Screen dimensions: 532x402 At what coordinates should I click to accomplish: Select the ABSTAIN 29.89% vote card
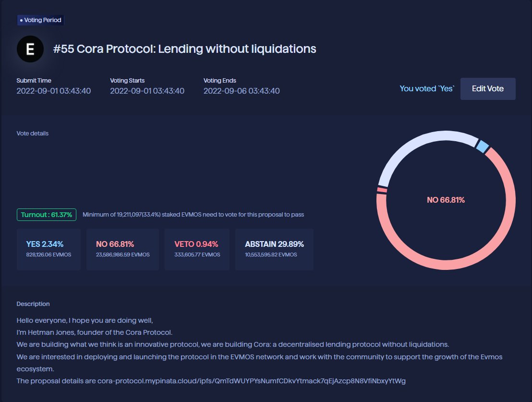tap(274, 249)
